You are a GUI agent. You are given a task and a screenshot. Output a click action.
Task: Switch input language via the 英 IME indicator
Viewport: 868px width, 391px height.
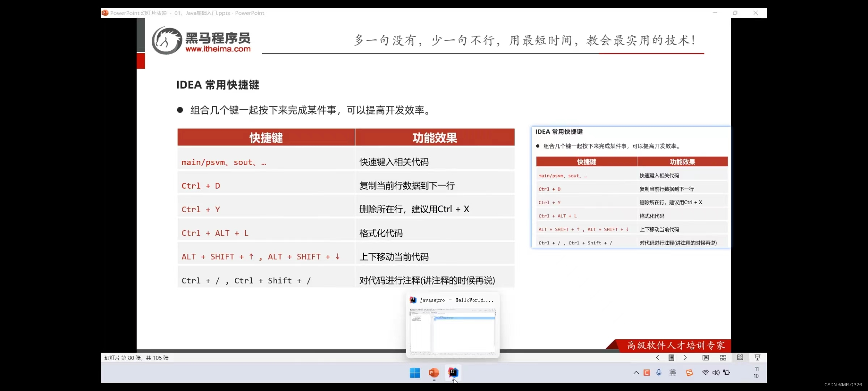[672, 372]
